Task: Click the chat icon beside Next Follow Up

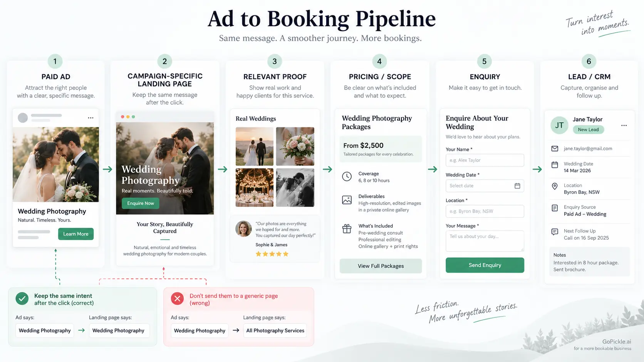Action: coord(555,232)
